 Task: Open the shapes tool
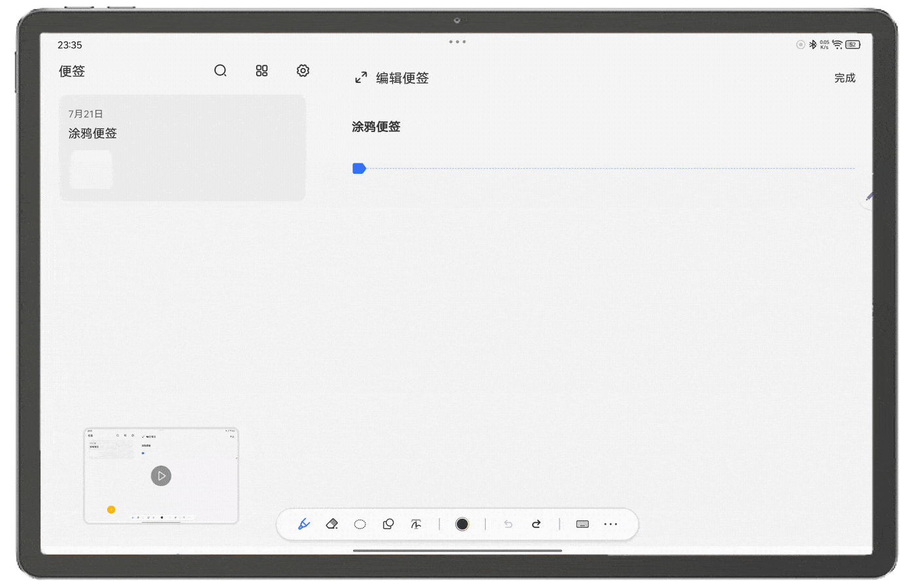click(x=388, y=524)
